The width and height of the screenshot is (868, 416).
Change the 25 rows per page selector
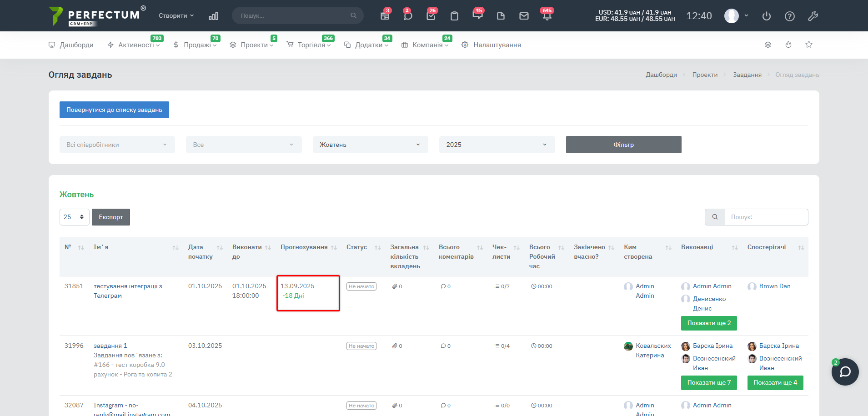pyautogui.click(x=74, y=217)
